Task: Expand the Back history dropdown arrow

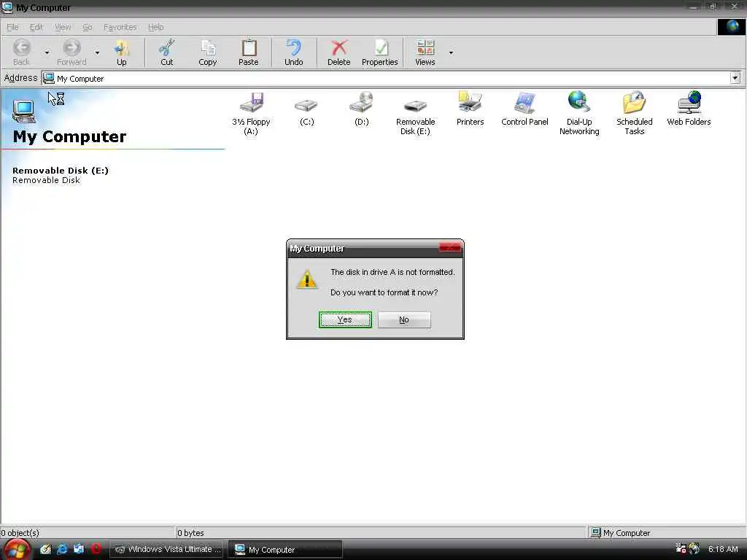Action: [x=47, y=52]
